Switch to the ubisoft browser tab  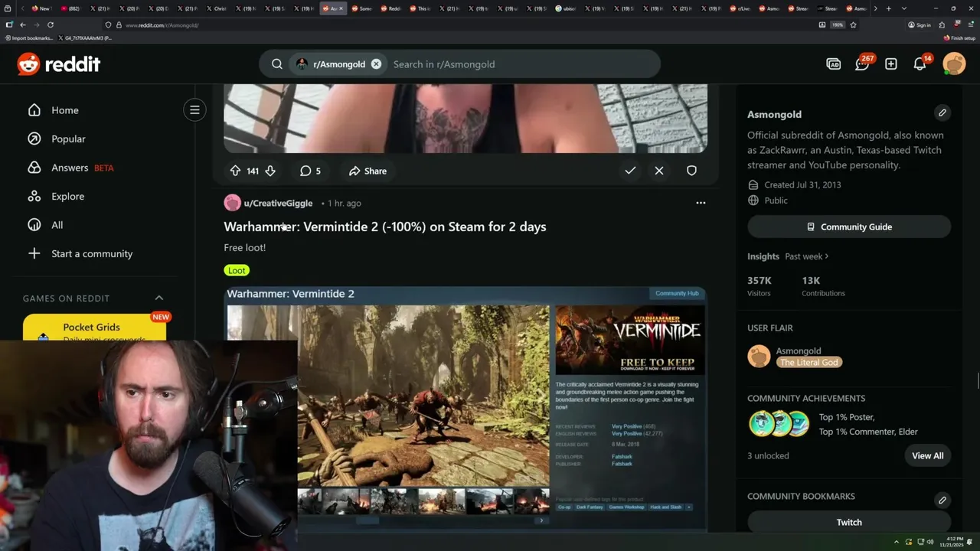pos(566,8)
